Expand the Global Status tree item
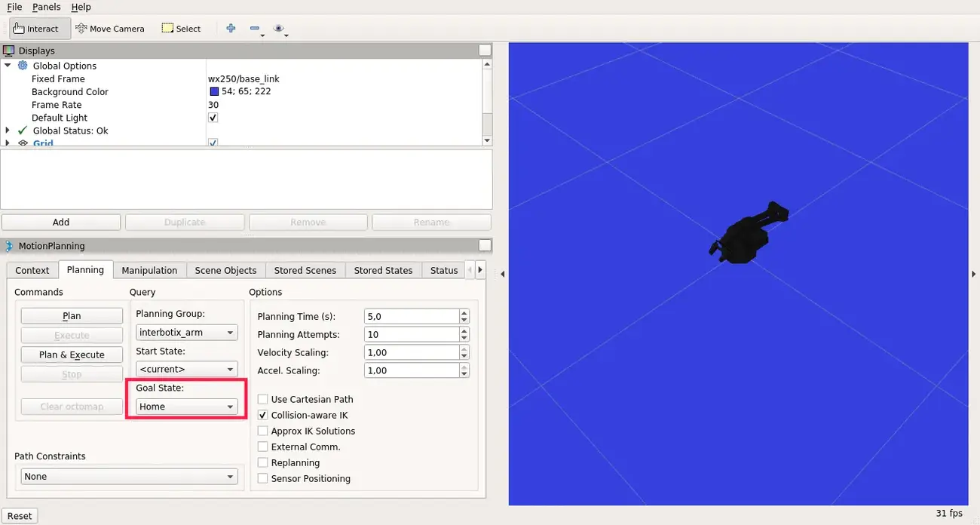The width and height of the screenshot is (980, 525). click(x=8, y=130)
